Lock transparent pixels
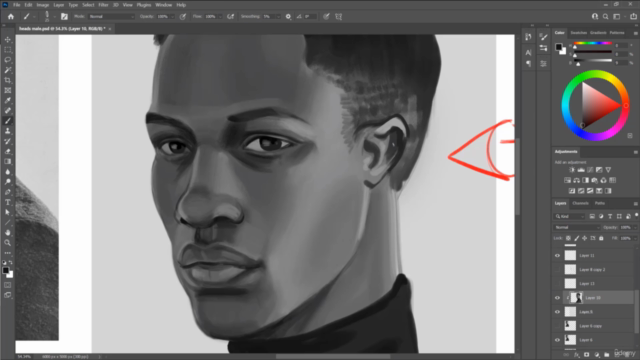 pos(568,238)
